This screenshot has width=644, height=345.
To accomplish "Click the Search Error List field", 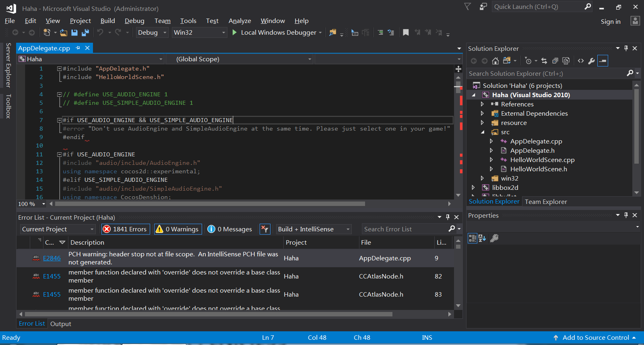I will 405,229.
